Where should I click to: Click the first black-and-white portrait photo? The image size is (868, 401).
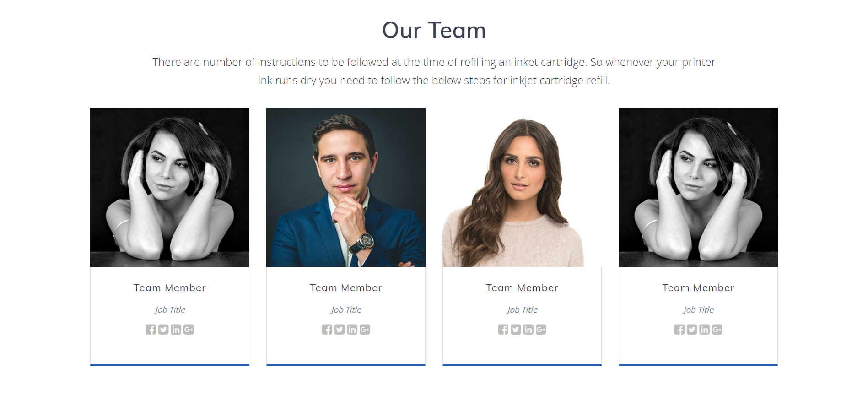[170, 187]
